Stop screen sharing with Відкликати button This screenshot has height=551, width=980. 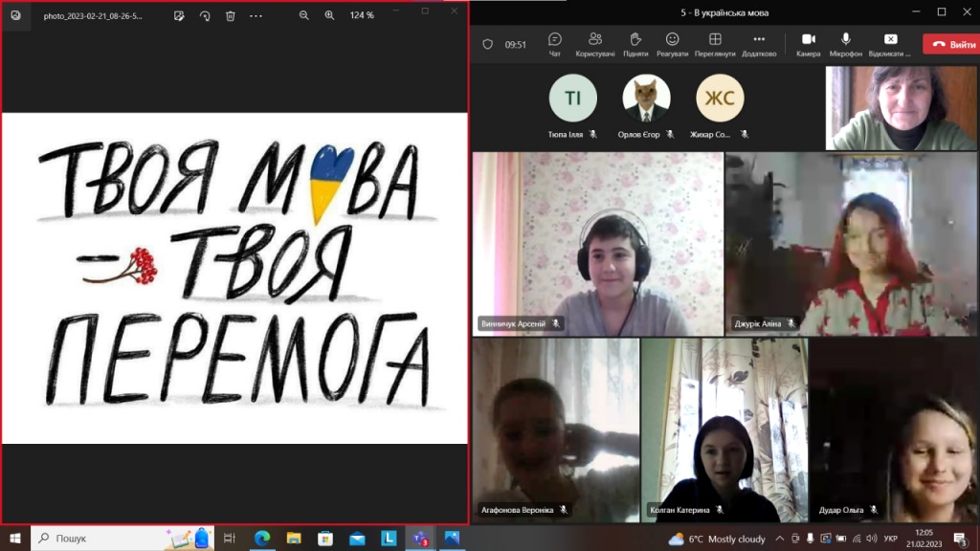[x=890, y=43]
